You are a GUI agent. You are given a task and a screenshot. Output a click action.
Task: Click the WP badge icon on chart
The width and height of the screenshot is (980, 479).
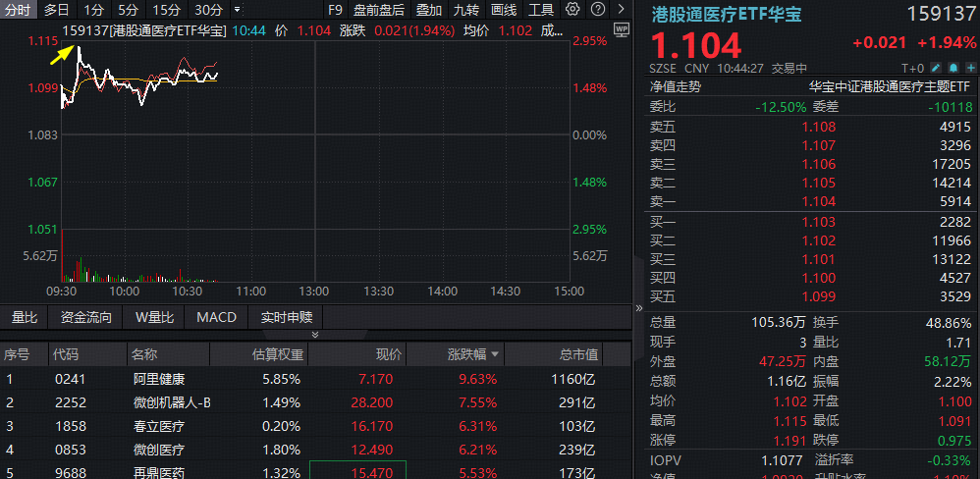pyautogui.click(x=620, y=29)
